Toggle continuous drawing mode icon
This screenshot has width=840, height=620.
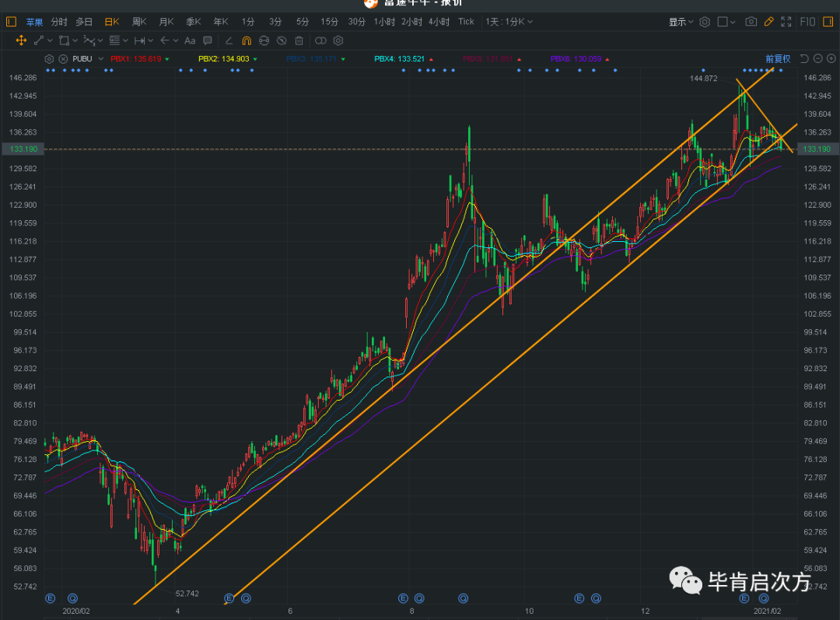pyautogui.click(x=265, y=40)
